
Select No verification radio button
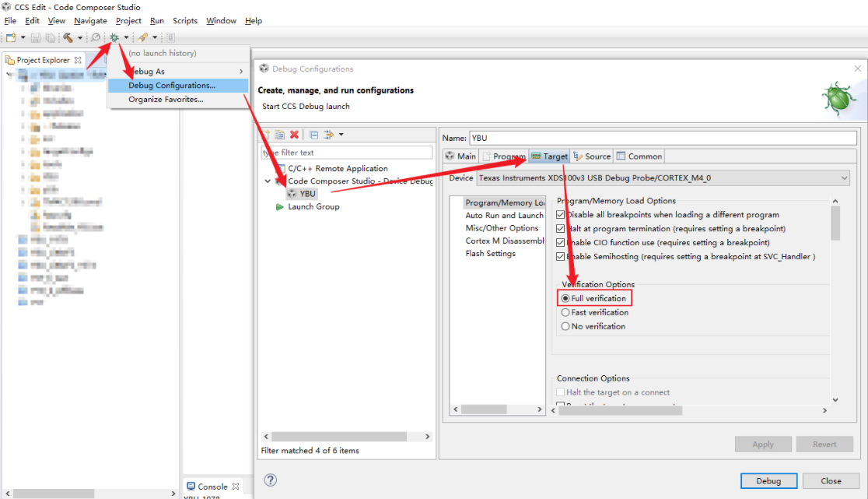coord(565,326)
